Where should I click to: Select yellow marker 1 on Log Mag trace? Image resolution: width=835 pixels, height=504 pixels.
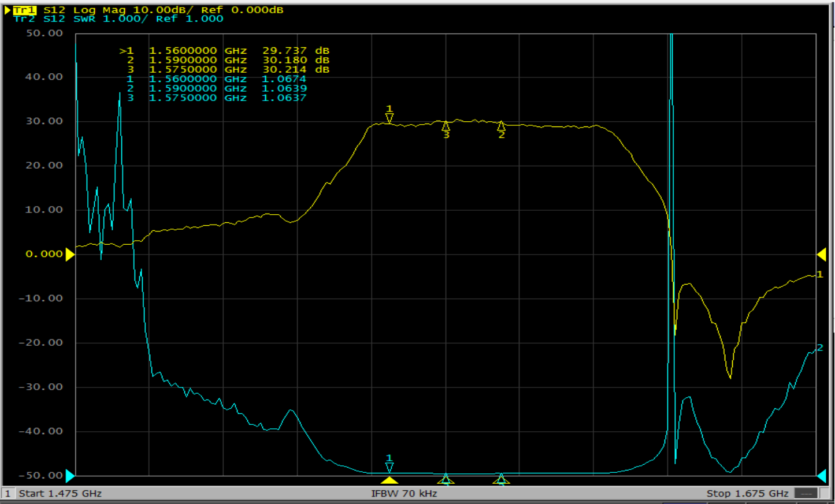click(x=389, y=114)
